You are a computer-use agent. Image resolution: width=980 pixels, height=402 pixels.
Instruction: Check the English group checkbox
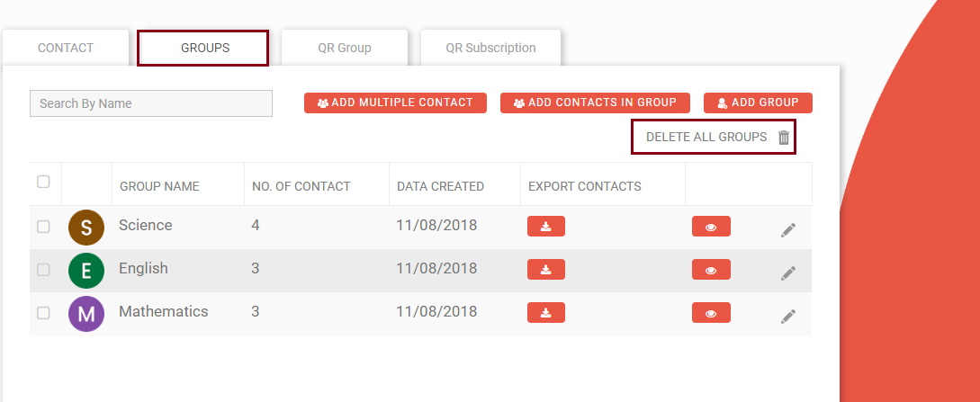tap(43, 270)
